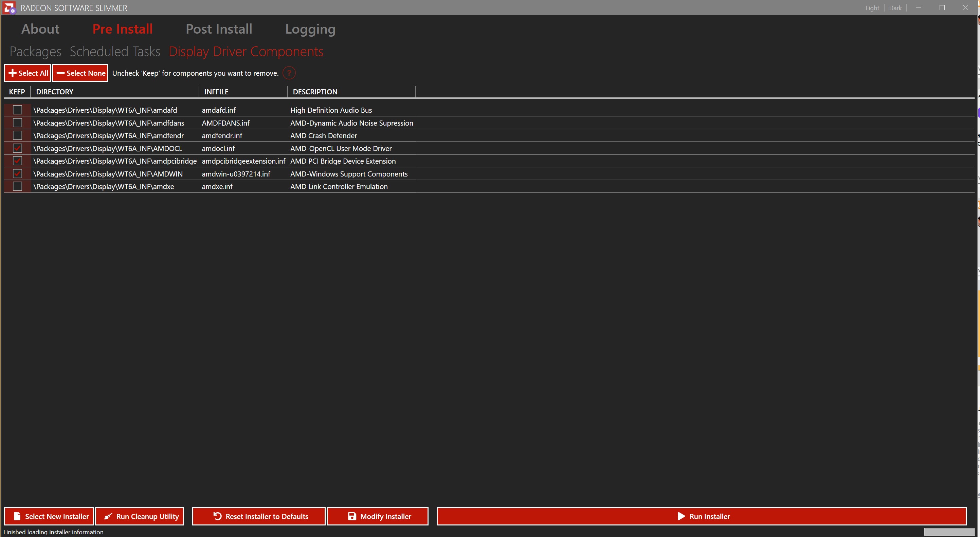Click the amdfendr.inf file cell
The height and width of the screenshot is (537, 980).
[222, 135]
